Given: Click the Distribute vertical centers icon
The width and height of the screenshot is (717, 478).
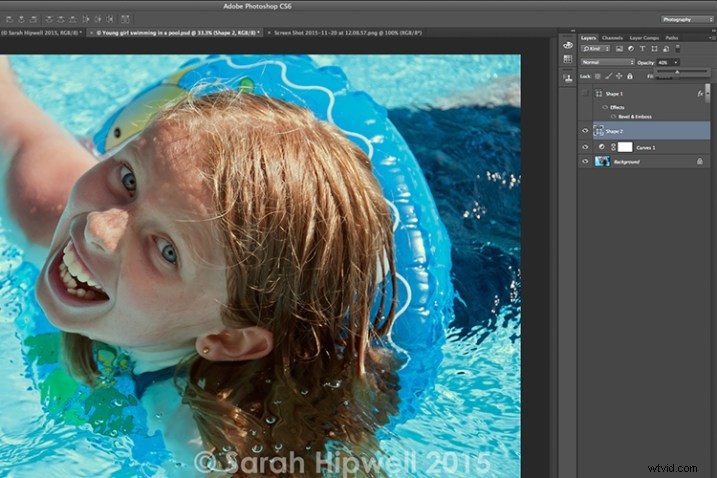Looking at the screenshot, I should 61,19.
